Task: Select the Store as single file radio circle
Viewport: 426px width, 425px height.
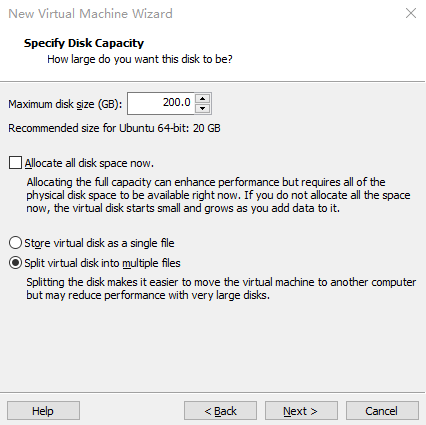Action: [x=15, y=243]
